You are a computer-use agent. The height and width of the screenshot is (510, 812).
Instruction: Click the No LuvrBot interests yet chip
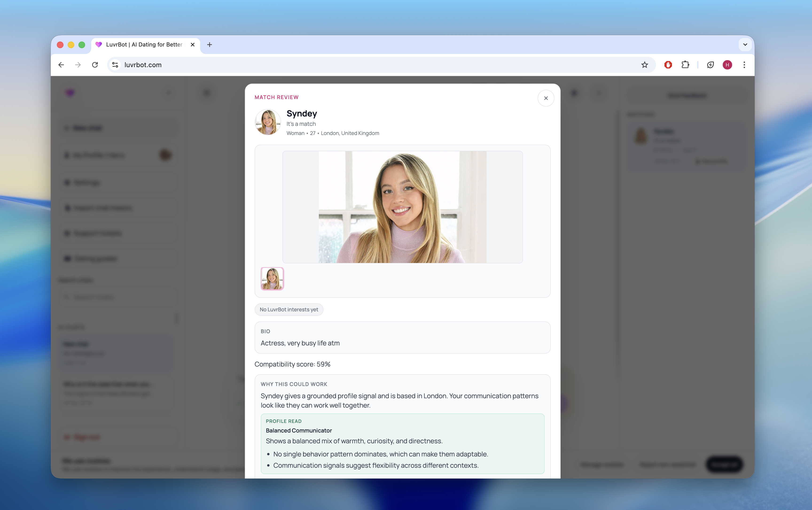click(289, 309)
